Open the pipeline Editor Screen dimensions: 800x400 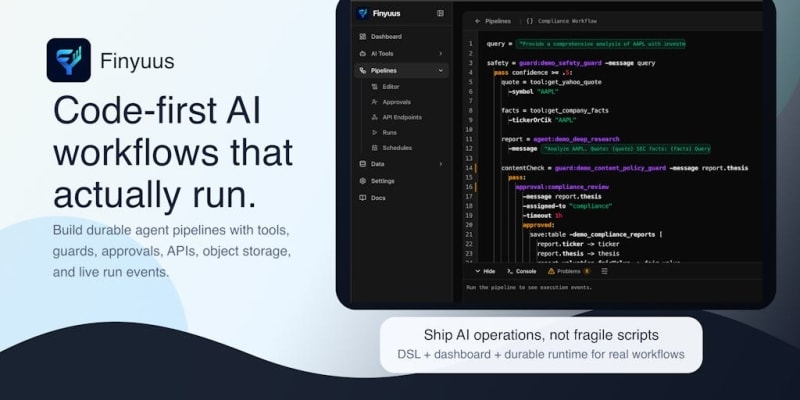click(x=391, y=87)
